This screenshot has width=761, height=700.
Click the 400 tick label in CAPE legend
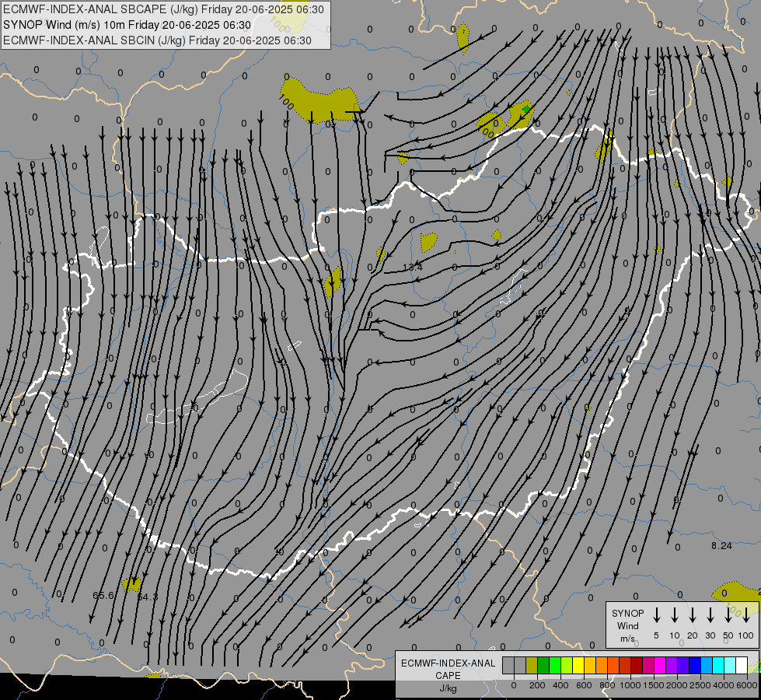click(560, 685)
